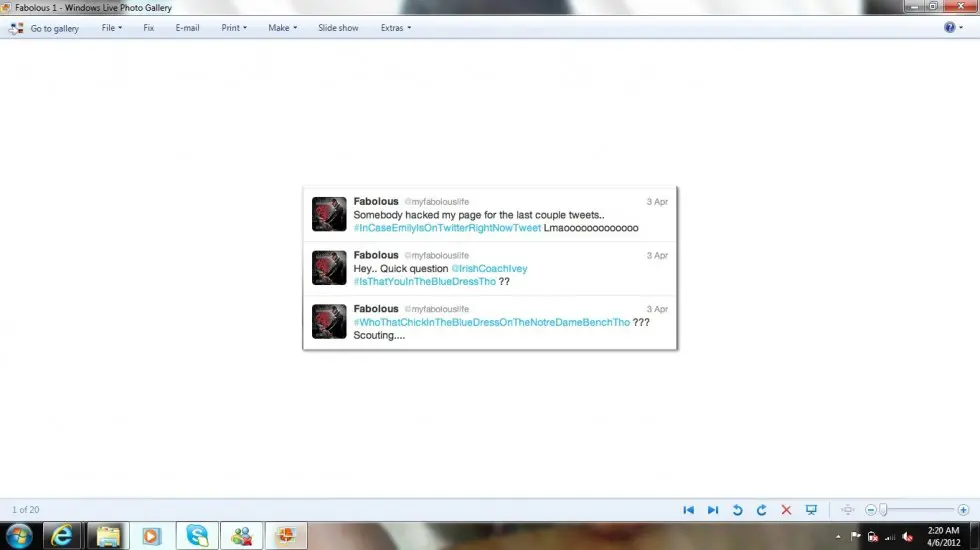Go to gallery text button
This screenshot has width=980, height=550.
54,28
